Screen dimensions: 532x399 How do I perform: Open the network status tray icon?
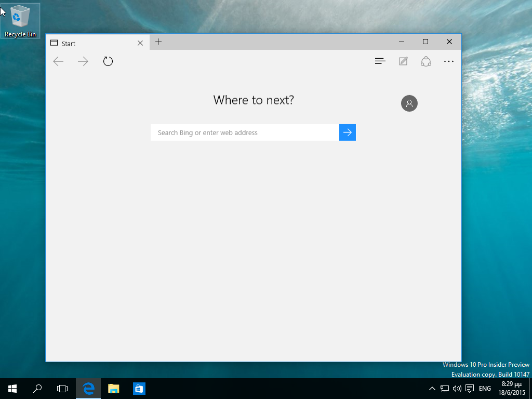click(445, 389)
